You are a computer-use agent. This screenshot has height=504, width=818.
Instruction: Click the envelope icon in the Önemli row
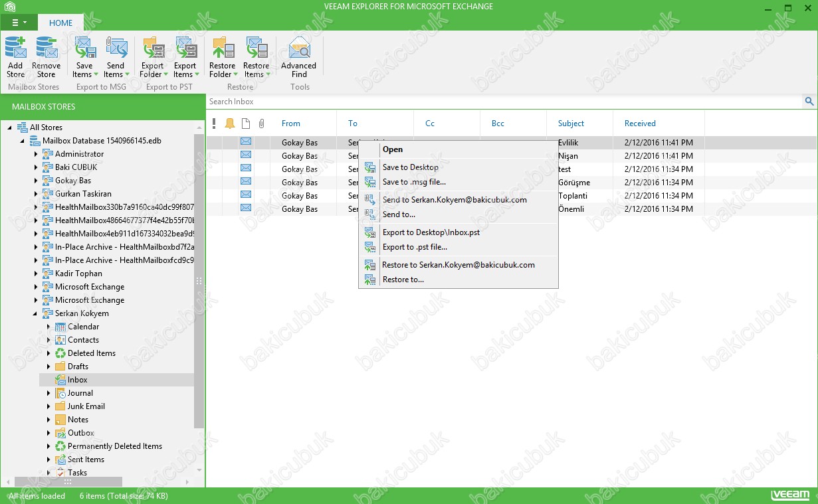[246, 209]
